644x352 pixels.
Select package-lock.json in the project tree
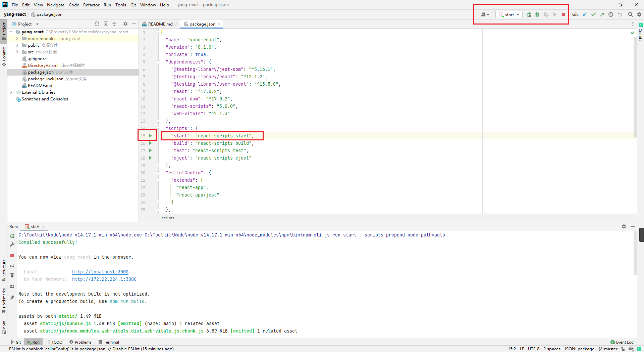(x=46, y=79)
